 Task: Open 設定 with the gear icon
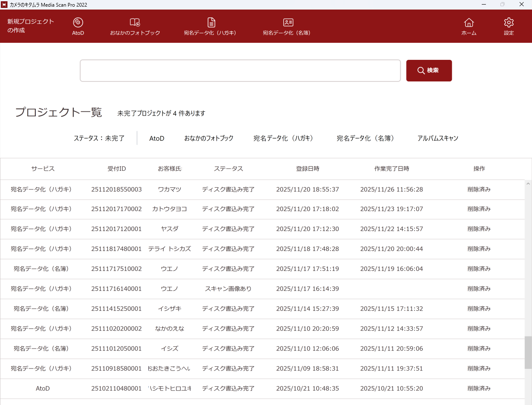tap(508, 26)
